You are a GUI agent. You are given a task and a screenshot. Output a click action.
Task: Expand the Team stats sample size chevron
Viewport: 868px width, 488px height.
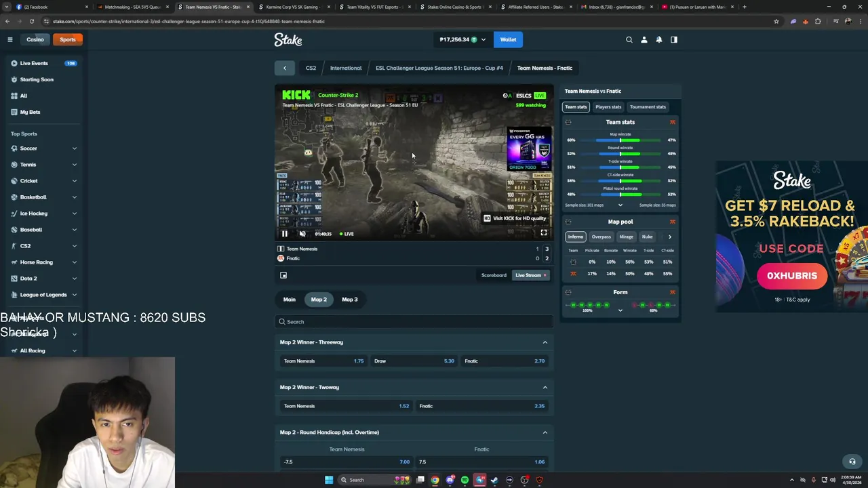tap(620, 205)
